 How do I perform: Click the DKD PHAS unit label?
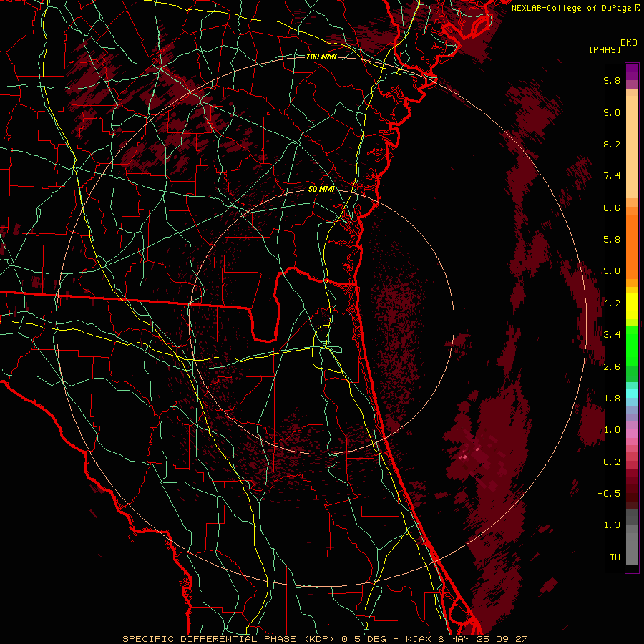click(613, 46)
